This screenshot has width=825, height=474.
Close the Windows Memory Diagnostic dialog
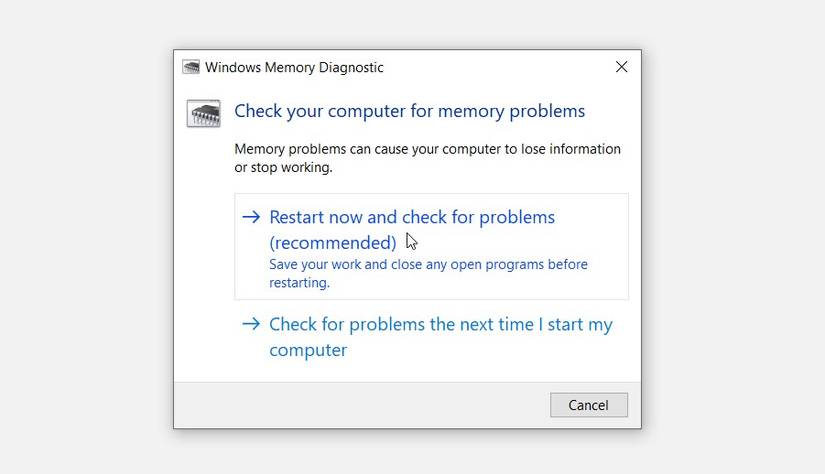click(x=621, y=67)
